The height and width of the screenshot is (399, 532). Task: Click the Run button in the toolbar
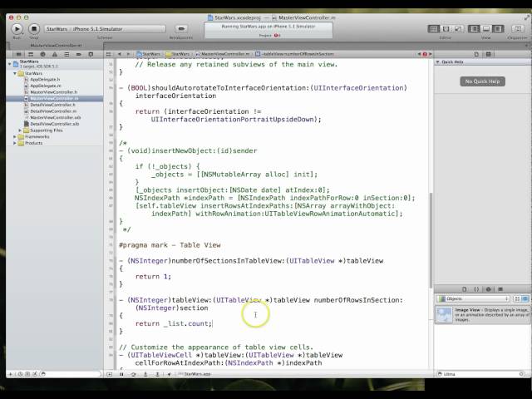coord(17,29)
